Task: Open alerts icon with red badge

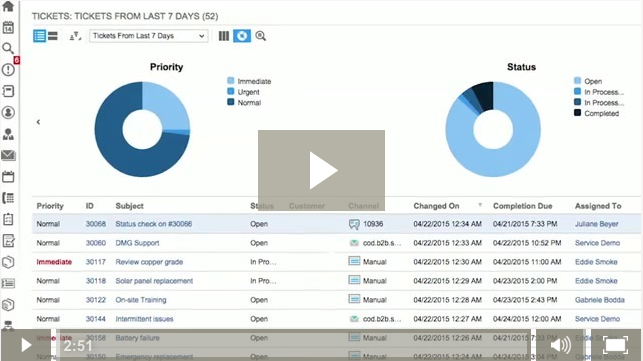Action: pyautogui.click(x=10, y=68)
